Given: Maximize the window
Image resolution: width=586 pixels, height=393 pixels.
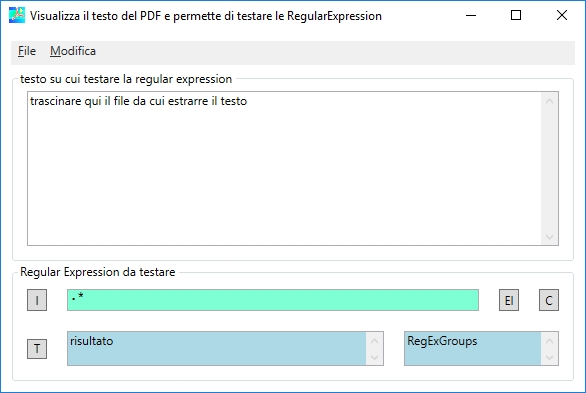Looking at the screenshot, I should (x=516, y=15).
